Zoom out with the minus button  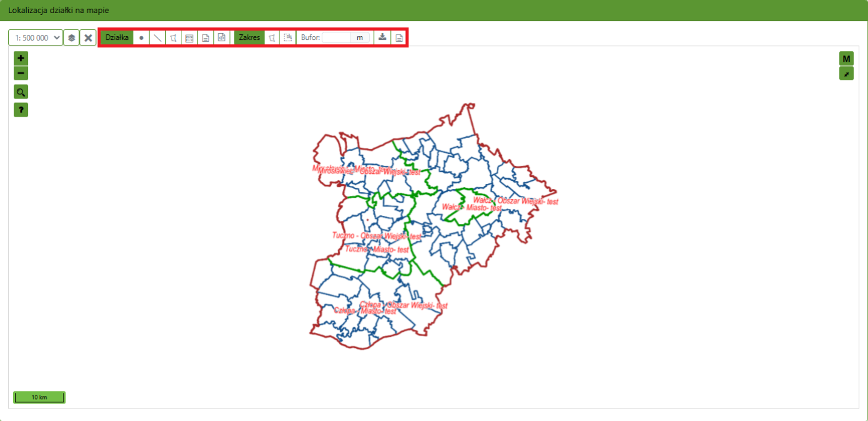pos(21,73)
